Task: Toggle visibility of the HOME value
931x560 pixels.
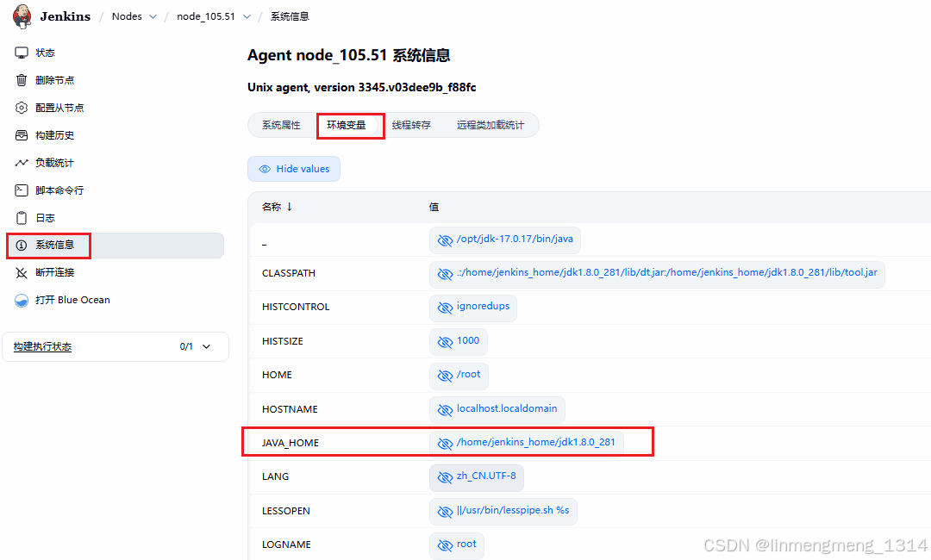Action: 445,376
